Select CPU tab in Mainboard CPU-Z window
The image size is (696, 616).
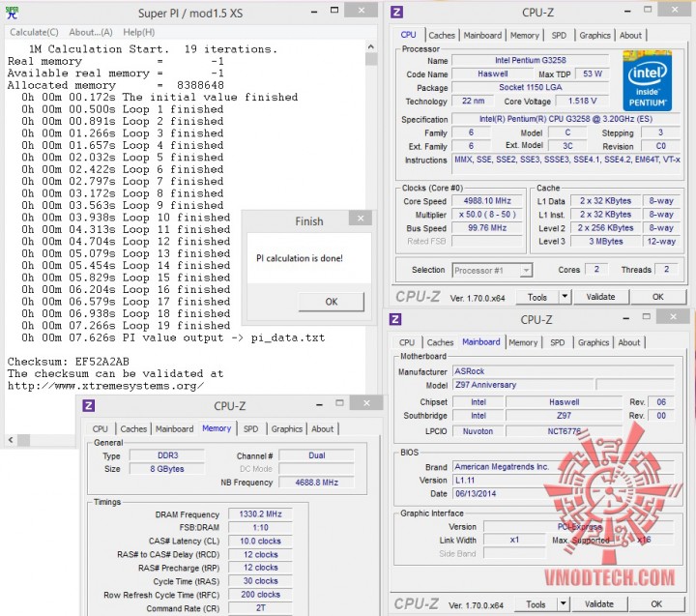[x=407, y=342]
